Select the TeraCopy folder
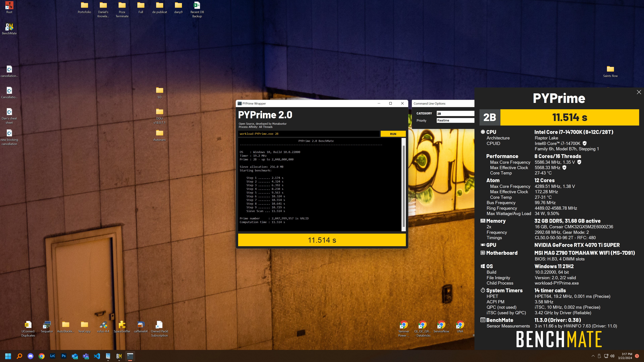 (84, 327)
